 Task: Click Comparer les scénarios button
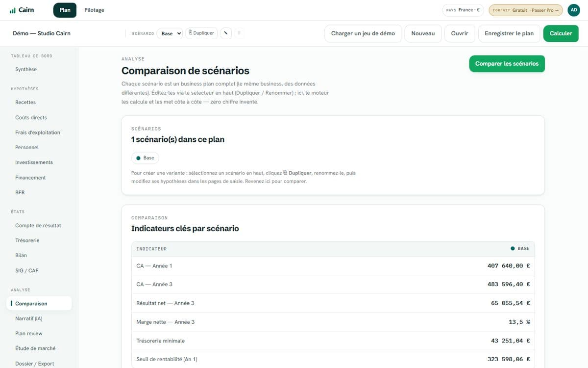[507, 64]
